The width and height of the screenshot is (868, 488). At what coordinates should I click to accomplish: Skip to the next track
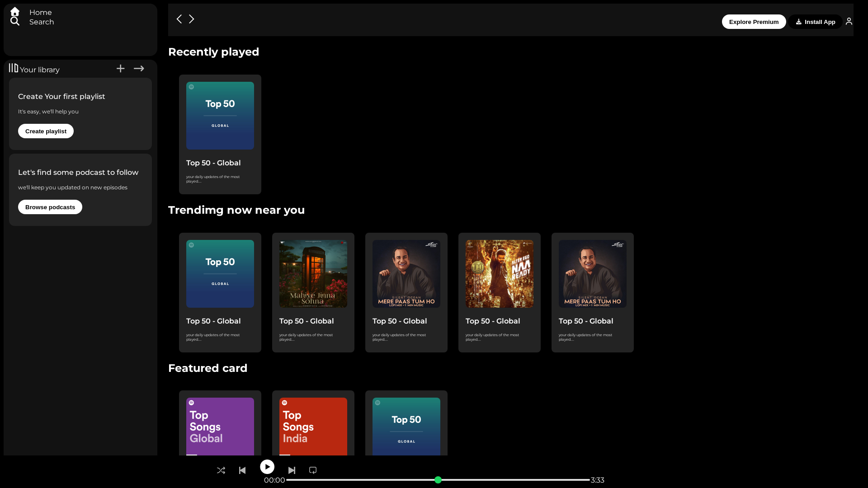pyautogui.click(x=292, y=470)
